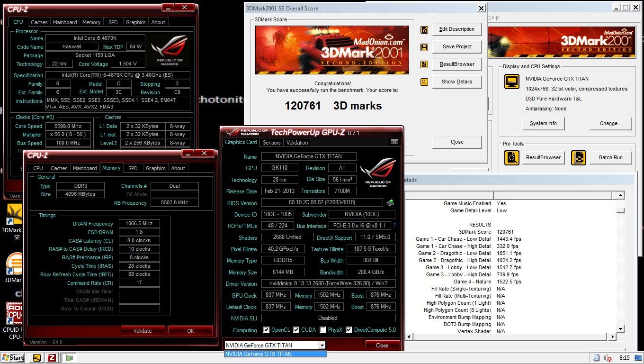The height and width of the screenshot is (364, 644).
Task: Click the ROG logo in CPU-Z window
Action: (170, 51)
